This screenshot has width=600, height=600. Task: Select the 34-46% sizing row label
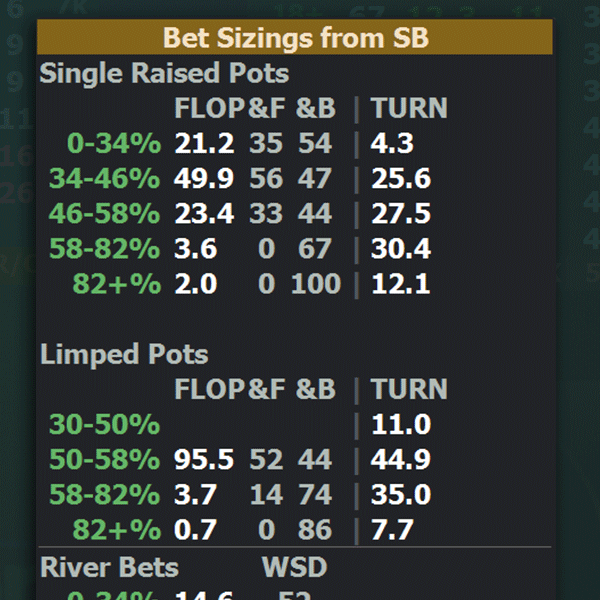coord(104,179)
